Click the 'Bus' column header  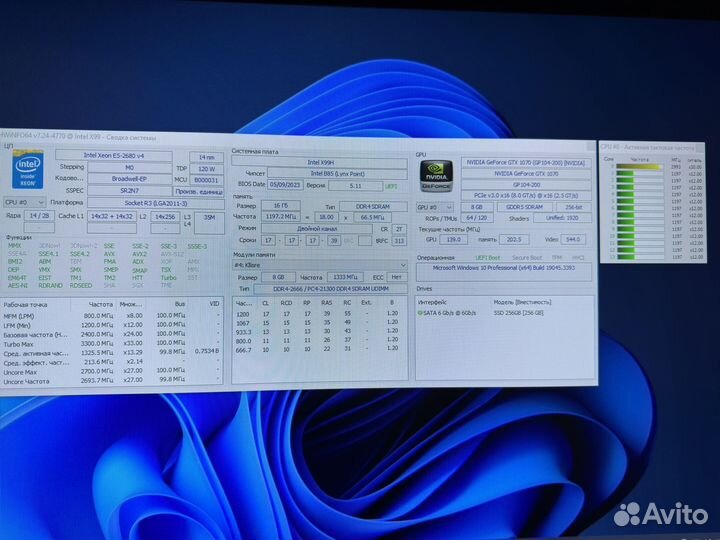[180, 304]
